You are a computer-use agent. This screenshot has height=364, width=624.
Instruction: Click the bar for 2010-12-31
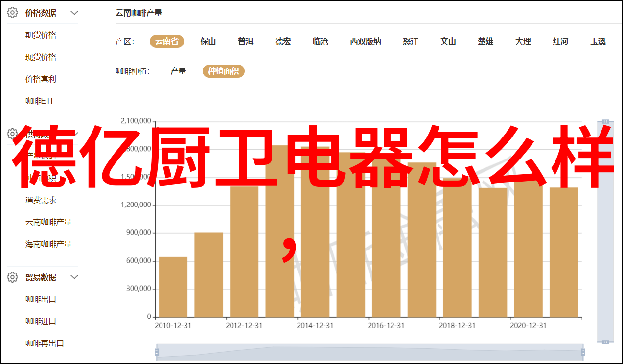pos(173,287)
